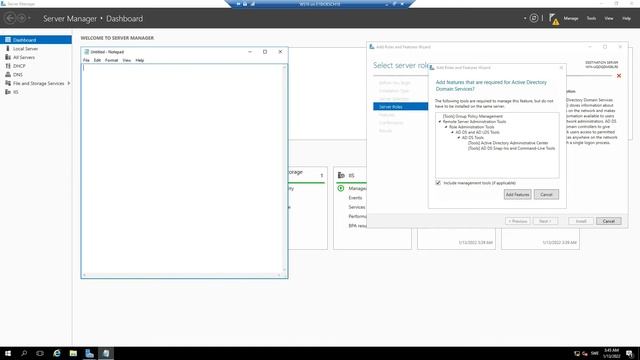Image resolution: width=640 pixels, height=360 pixels.
Task: Open Task View on taskbar
Action: click(x=40, y=353)
